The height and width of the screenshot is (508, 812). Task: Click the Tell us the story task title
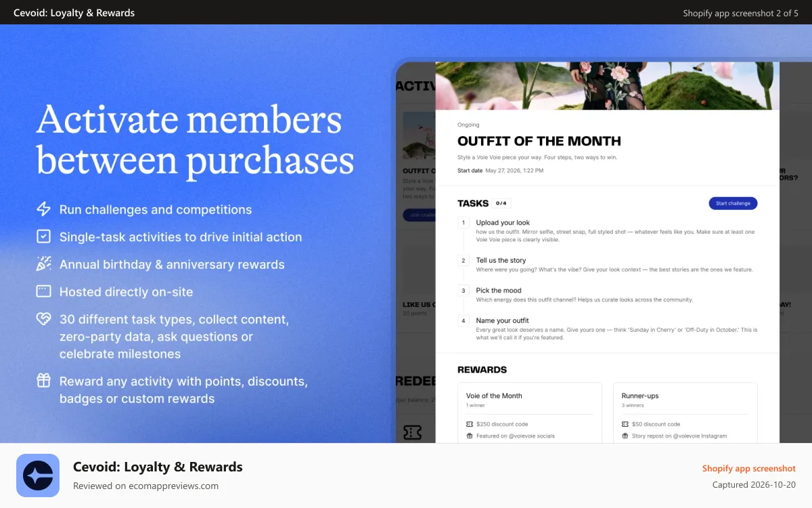point(501,260)
